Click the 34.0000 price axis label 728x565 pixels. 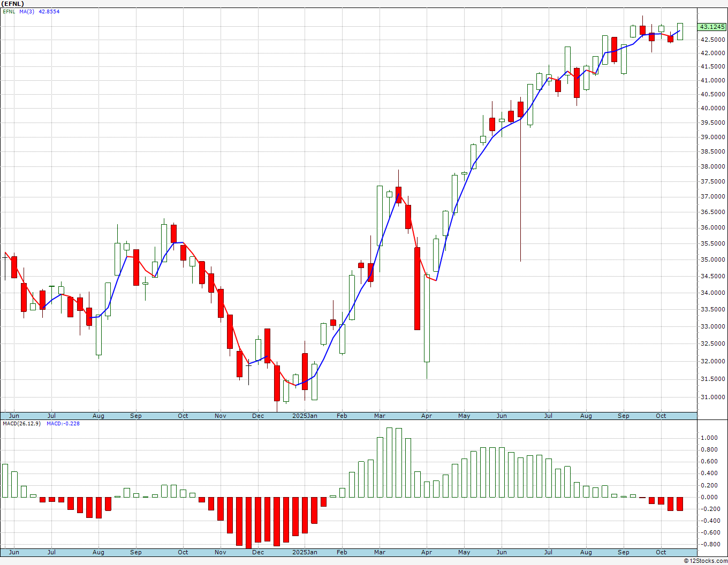click(714, 293)
